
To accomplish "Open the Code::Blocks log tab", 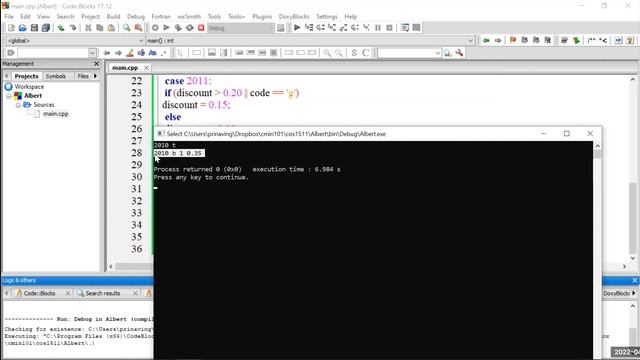I will point(39,293).
